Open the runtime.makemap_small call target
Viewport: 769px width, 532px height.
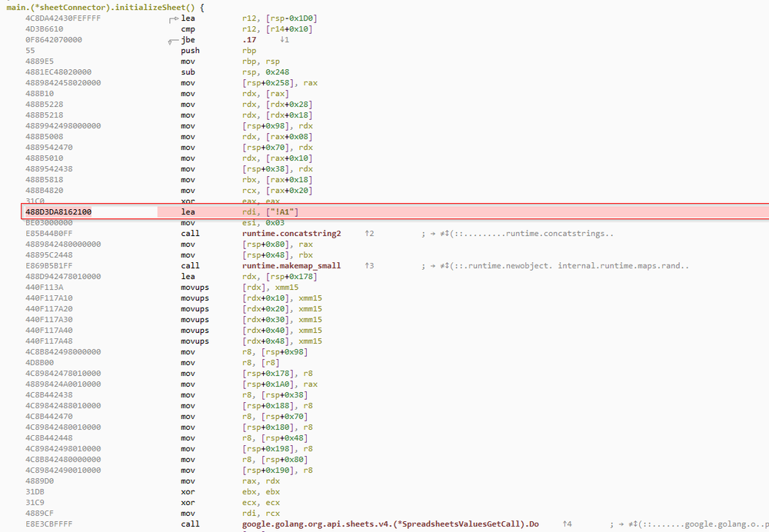[291, 266]
